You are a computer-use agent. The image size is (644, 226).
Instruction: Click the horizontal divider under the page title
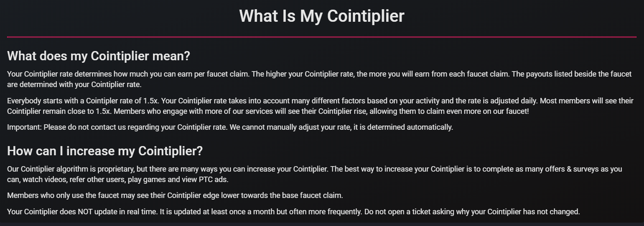[321, 37]
